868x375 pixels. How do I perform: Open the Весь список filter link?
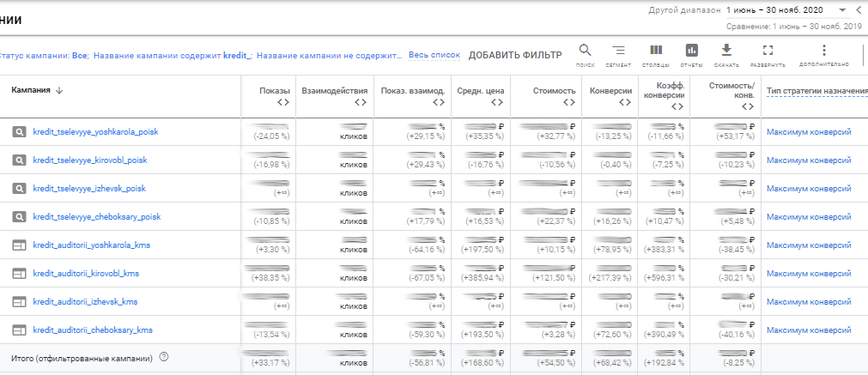click(x=434, y=55)
